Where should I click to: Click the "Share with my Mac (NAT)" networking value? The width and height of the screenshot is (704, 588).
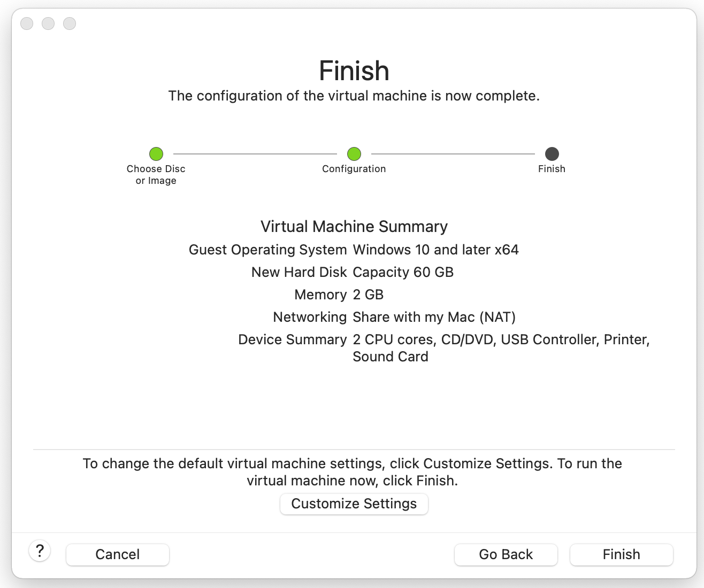coord(434,317)
